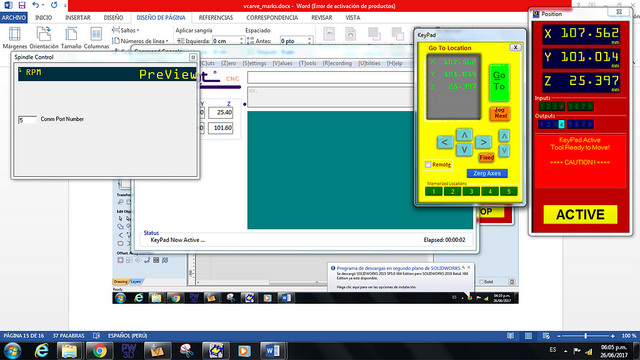Undo the last action in Word
Viewport: 640px width, 360px height.
(x=36, y=5)
